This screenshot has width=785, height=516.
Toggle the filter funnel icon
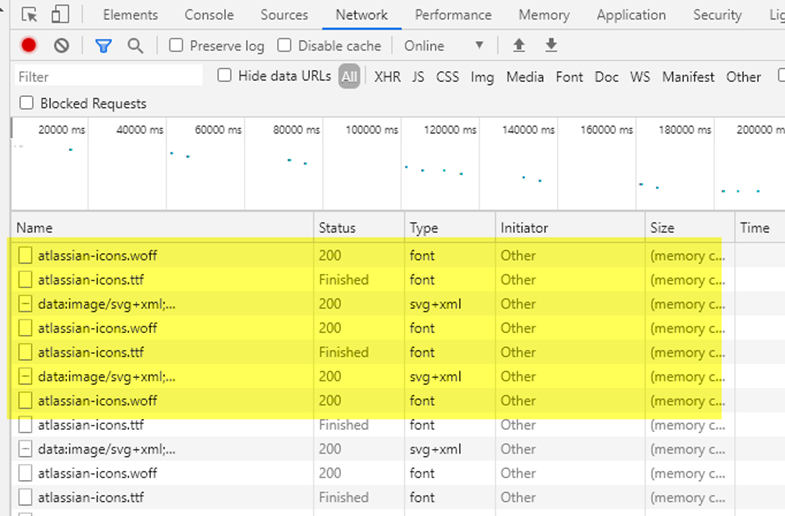click(103, 46)
